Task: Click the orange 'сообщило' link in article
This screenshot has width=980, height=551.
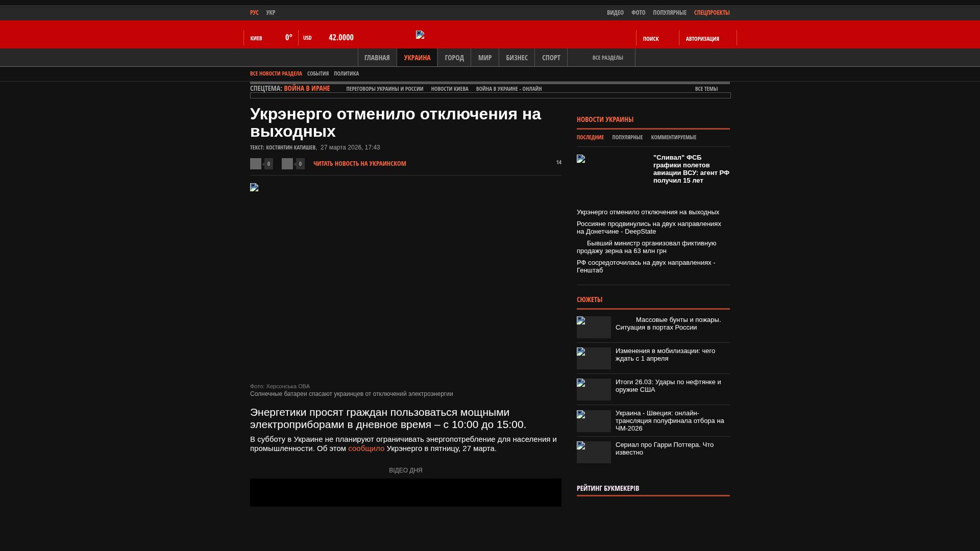Action: [366, 448]
